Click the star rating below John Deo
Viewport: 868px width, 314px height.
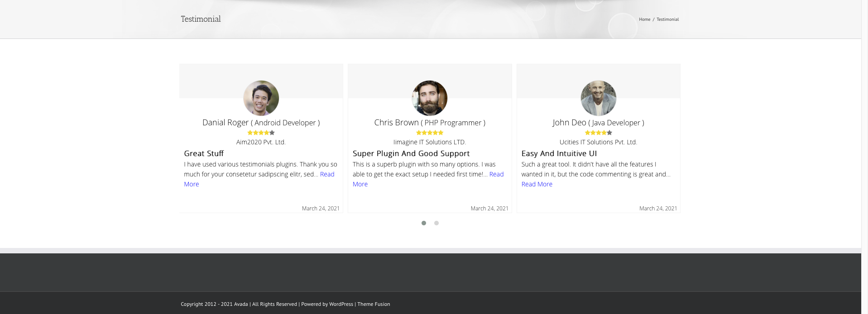point(598,133)
